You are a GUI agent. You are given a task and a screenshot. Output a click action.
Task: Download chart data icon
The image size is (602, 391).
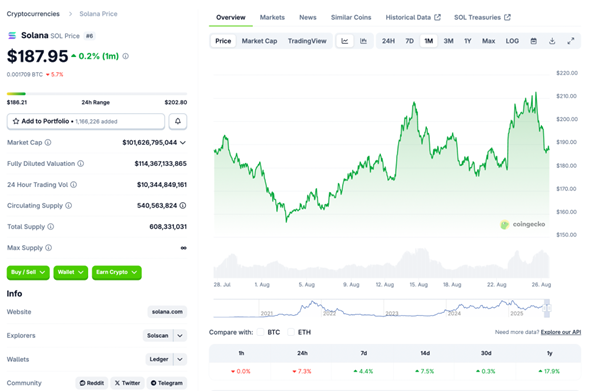[552, 41]
